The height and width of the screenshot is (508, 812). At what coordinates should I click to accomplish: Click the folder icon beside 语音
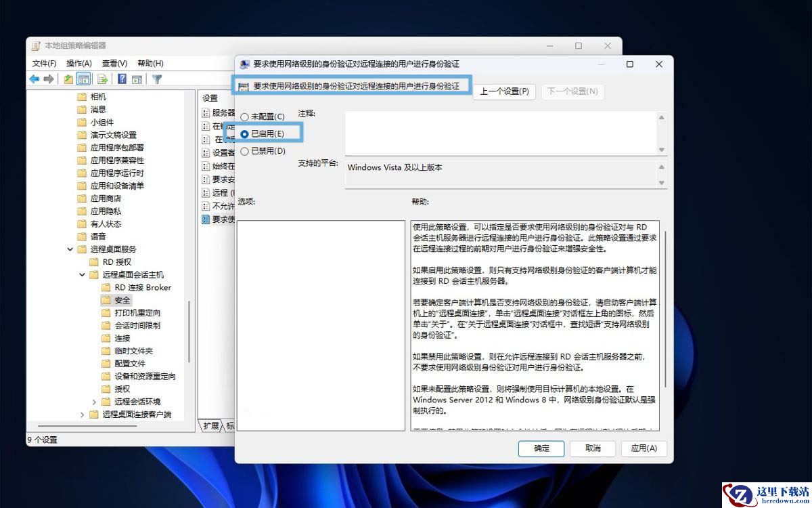point(82,236)
